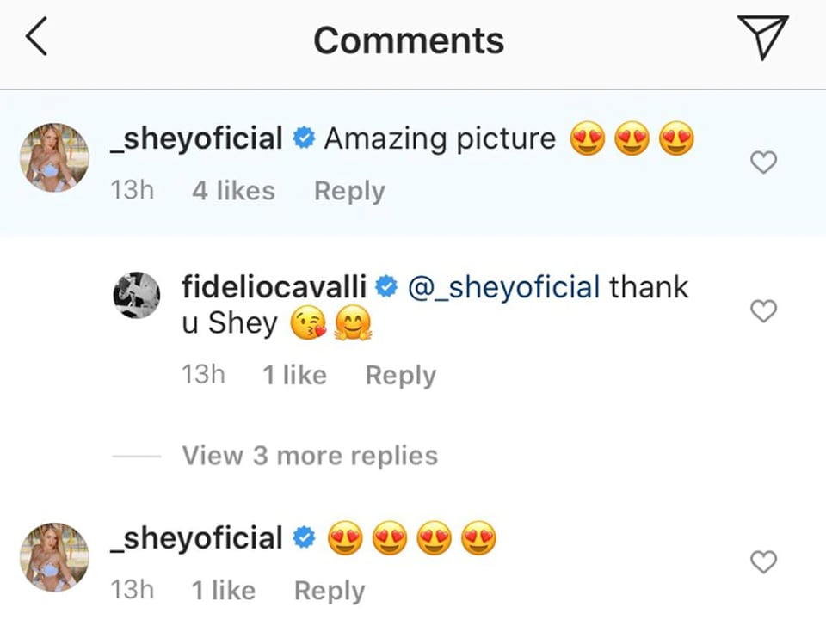This screenshot has height=644, width=826.
Task: Reply to the "Amazing picture" comment
Action: point(349,191)
